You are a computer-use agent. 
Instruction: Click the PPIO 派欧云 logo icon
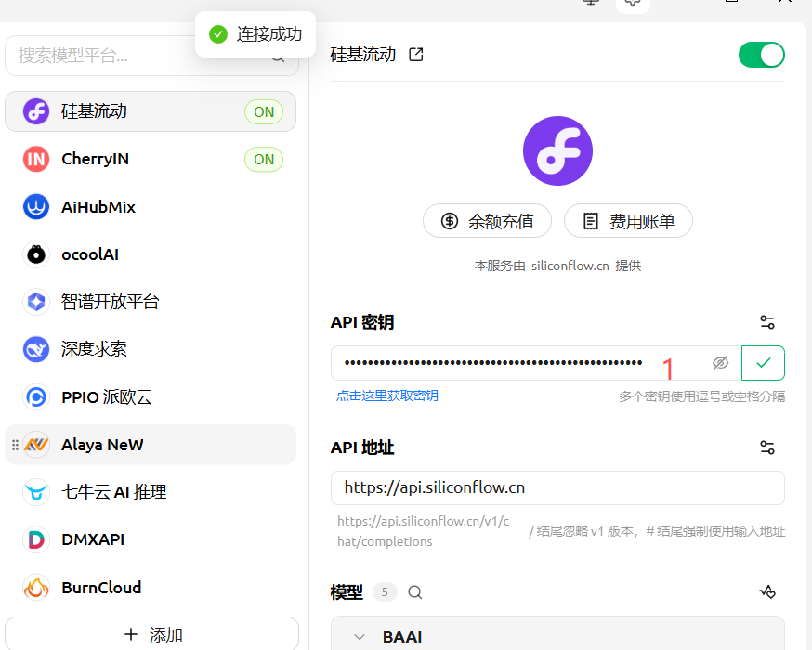coord(36,396)
